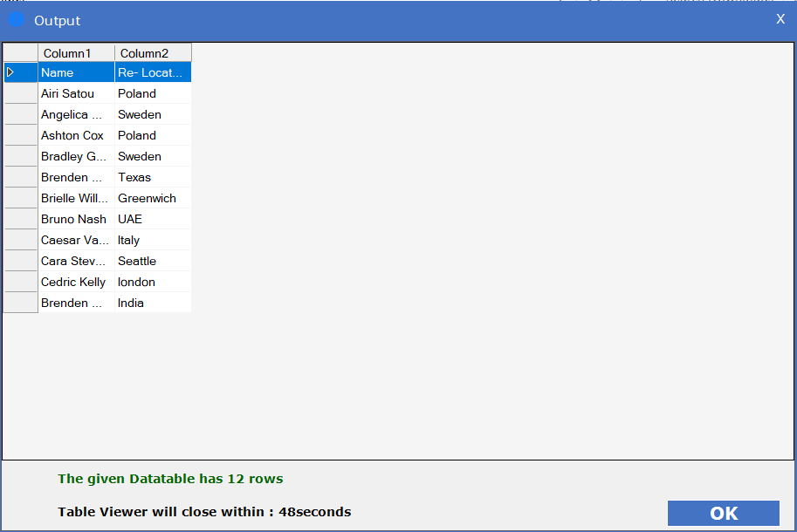Click the Bruno Nash cell

point(76,219)
